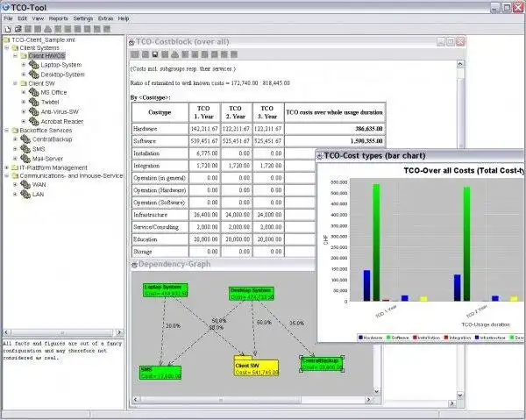Image resolution: width=526 pixels, height=420 pixels.
Task: Click the Hardware total cell 386,635.00
Action: [335, 129]
